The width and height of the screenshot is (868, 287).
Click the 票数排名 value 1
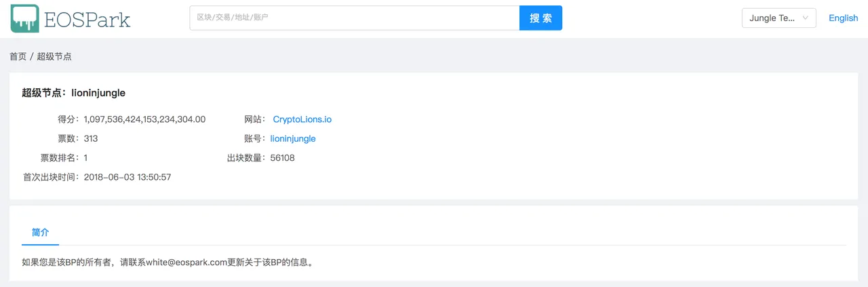click(85, 157)
